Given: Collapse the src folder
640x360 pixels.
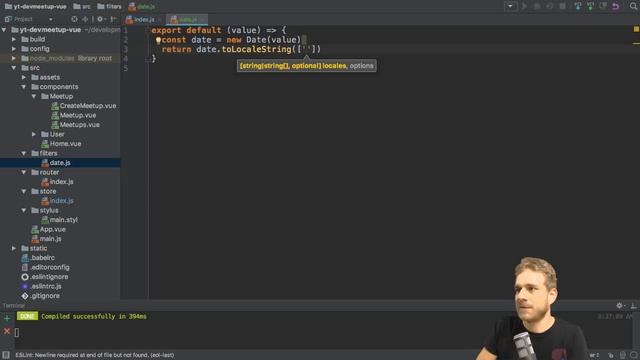Looking at the screenshot, I should [14, 68].
